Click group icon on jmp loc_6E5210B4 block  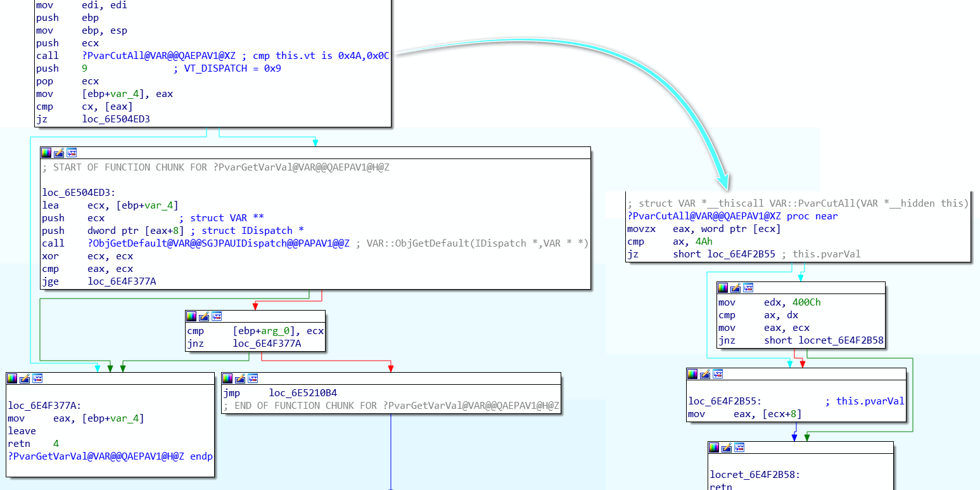tap(253, 378)
